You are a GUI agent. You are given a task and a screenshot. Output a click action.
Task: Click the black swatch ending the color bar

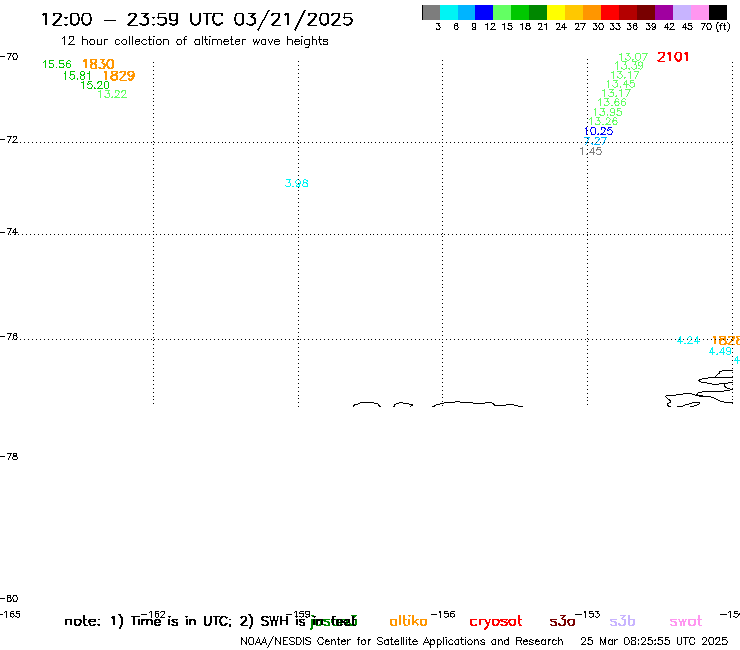pos(718,12)
